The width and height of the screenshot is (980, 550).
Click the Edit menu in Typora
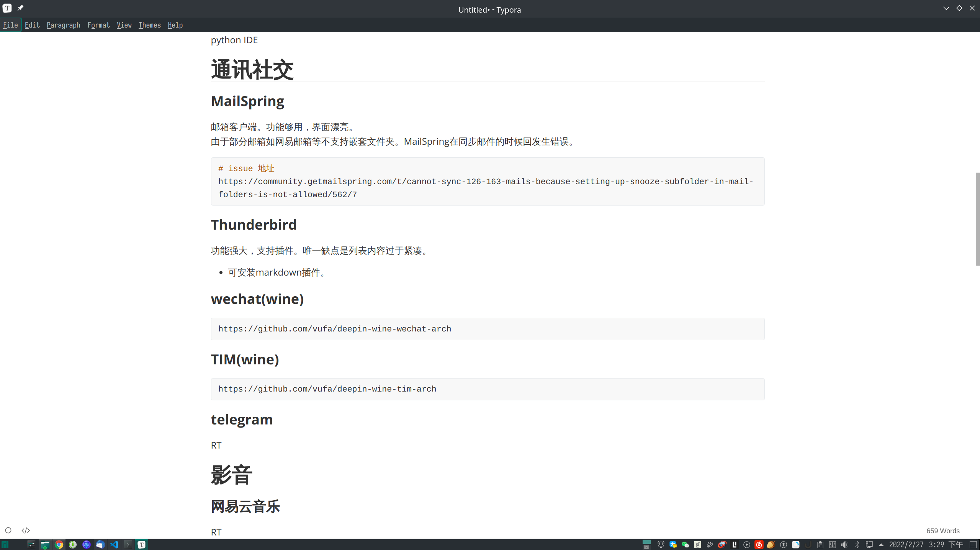coord(31,25)
